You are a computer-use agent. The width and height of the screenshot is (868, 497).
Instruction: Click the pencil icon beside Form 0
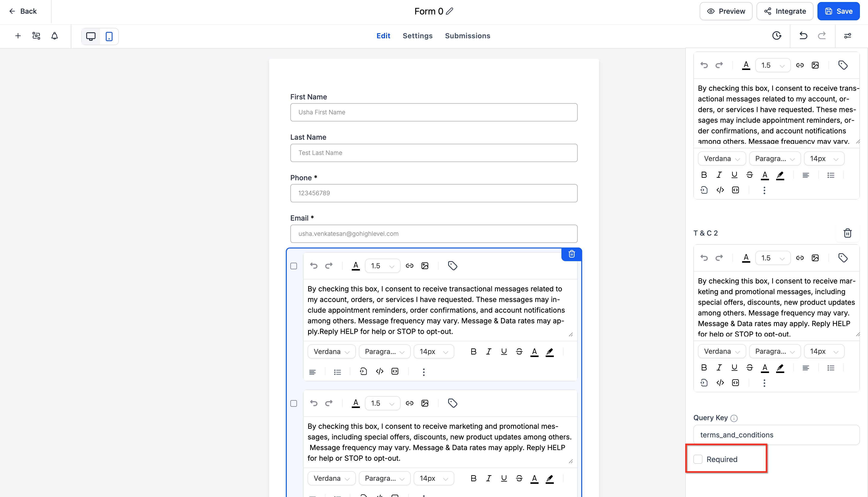coord(449,11)
